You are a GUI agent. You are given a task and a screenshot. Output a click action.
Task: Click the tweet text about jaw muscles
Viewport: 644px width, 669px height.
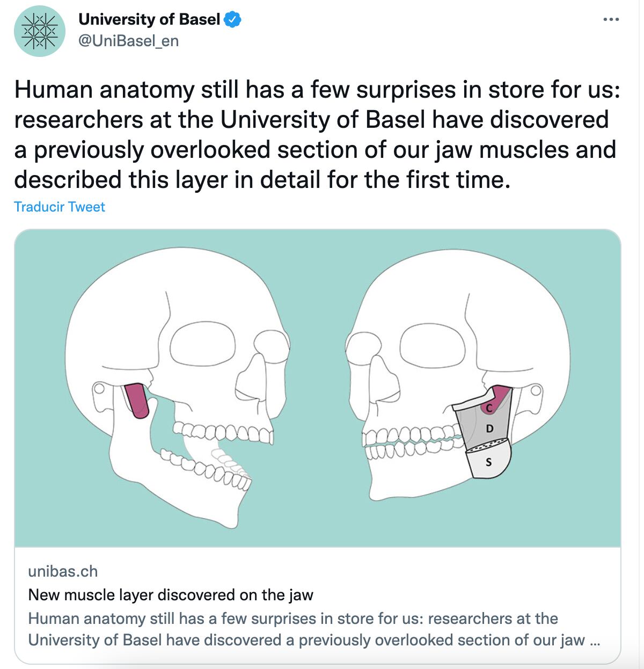[317, 135]
